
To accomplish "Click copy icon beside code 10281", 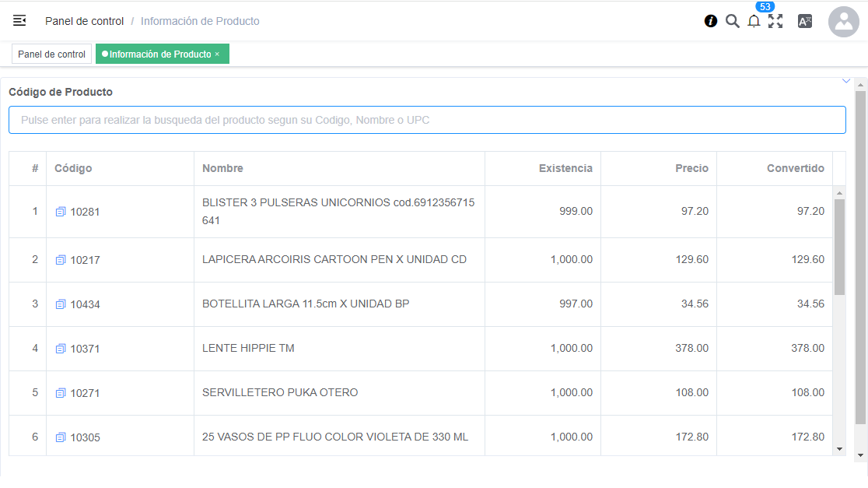I will 61,212.
